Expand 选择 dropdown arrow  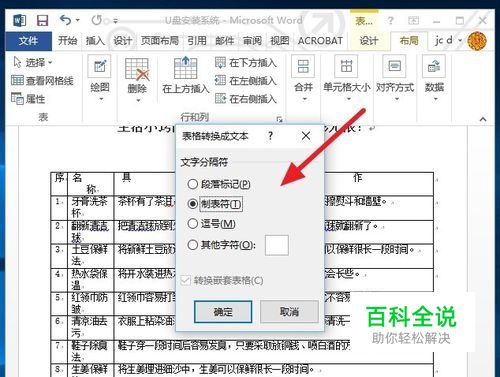click(x=50, y=62)
